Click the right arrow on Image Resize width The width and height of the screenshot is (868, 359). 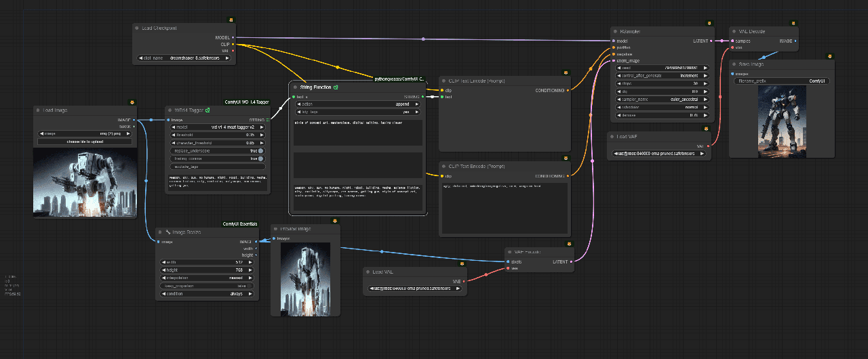(x=251, y=261)
